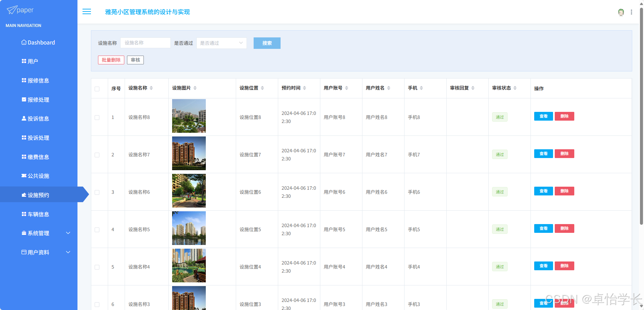Click the 审核 button
644x310 pixels.
[x=135, y=60]
